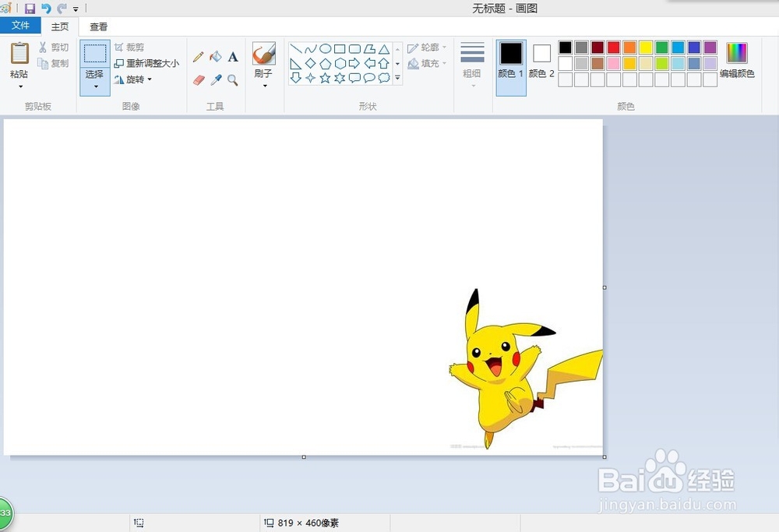This screenshot has width=779, height=532.
Task: Expand the shapes gallery with the More arrow
Action: (397, 78)
